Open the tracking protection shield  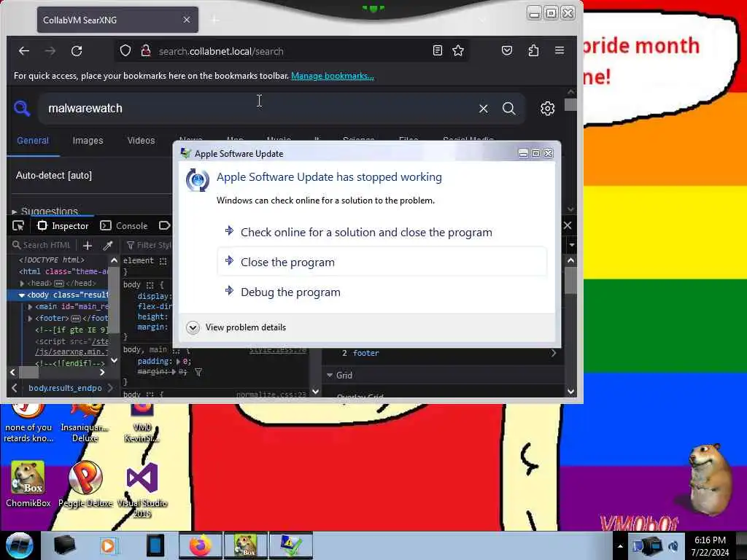click(125, 51)
